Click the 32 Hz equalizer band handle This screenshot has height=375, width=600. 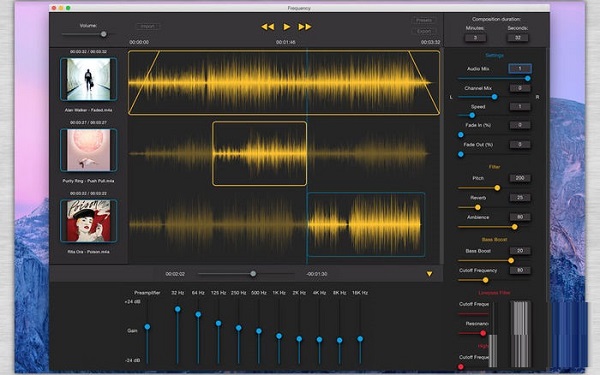click(x=178, y=309)
